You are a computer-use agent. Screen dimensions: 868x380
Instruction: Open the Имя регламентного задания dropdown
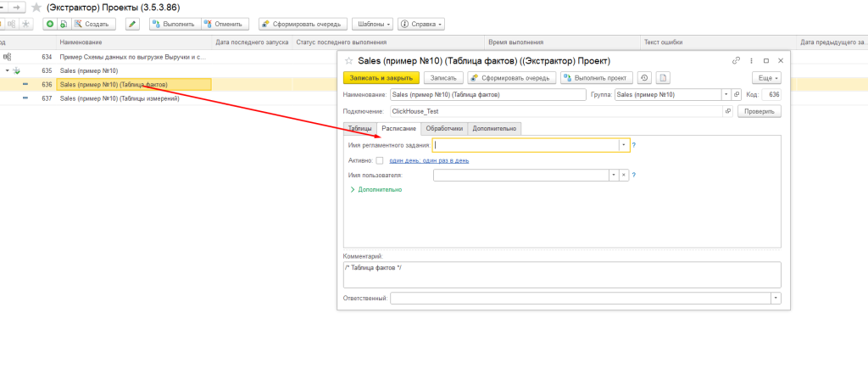pyautogui.click(x=623, y=145)
